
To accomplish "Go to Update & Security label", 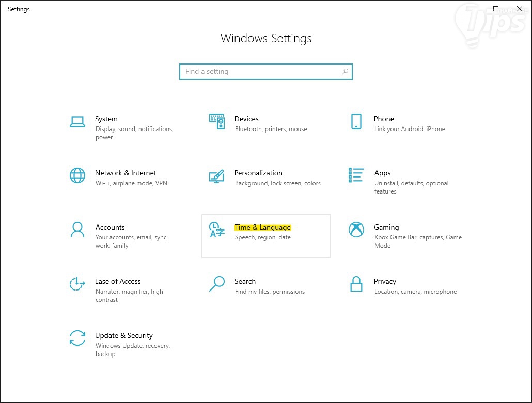I will tap(124, 336).
